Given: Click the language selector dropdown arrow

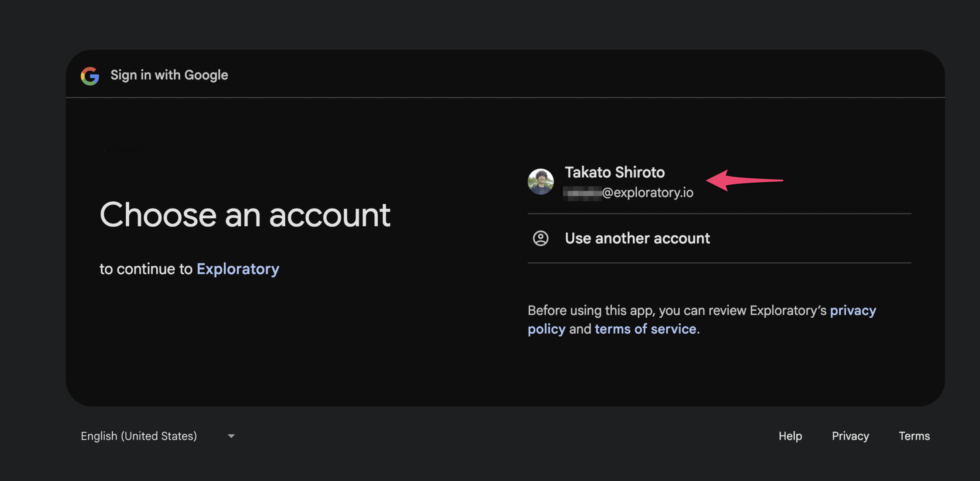Looking at the screenshot, I should point(231,436).
